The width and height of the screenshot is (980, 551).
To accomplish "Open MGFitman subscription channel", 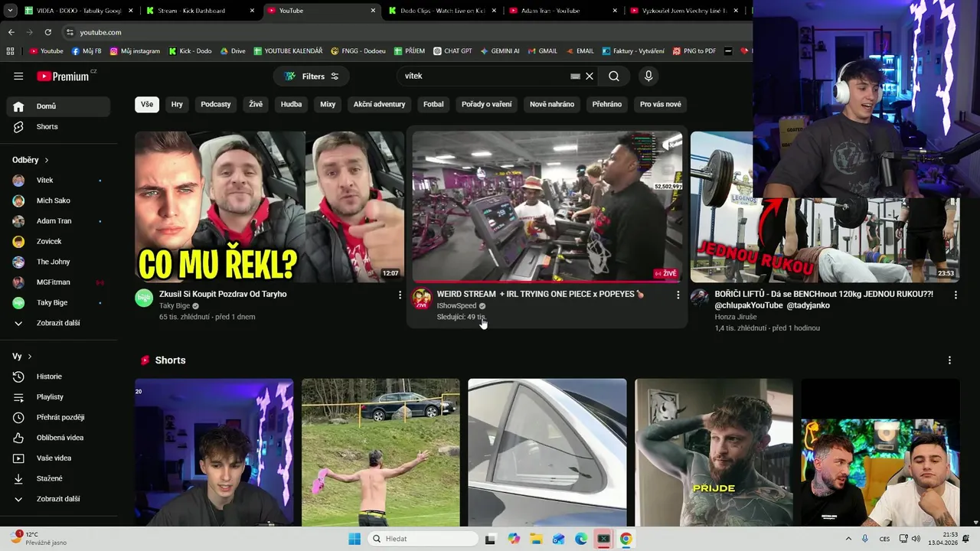I will pos(58,282).
